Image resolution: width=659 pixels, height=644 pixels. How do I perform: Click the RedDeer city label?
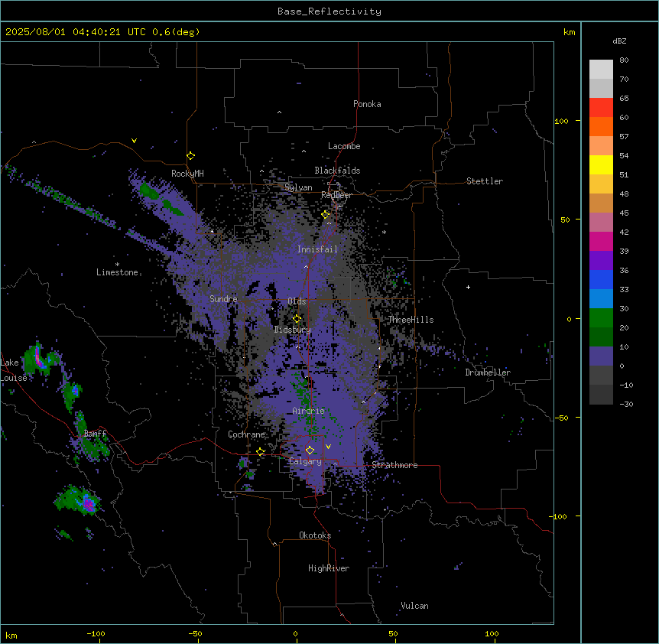336,195
